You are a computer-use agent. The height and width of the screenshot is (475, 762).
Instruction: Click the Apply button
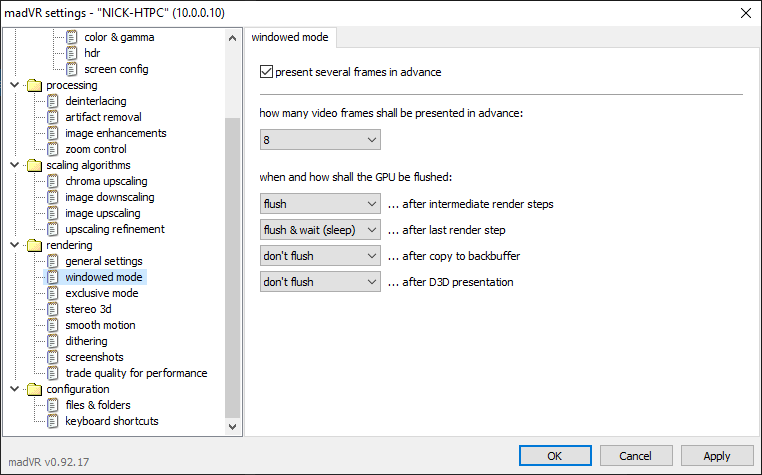coord(716,456)
